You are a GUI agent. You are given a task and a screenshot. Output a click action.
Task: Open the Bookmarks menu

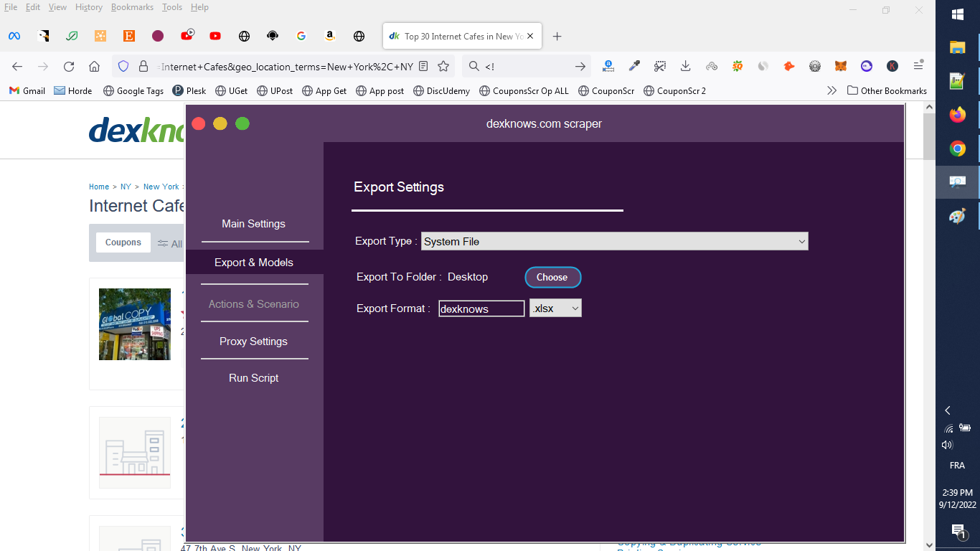coord(132,7)
